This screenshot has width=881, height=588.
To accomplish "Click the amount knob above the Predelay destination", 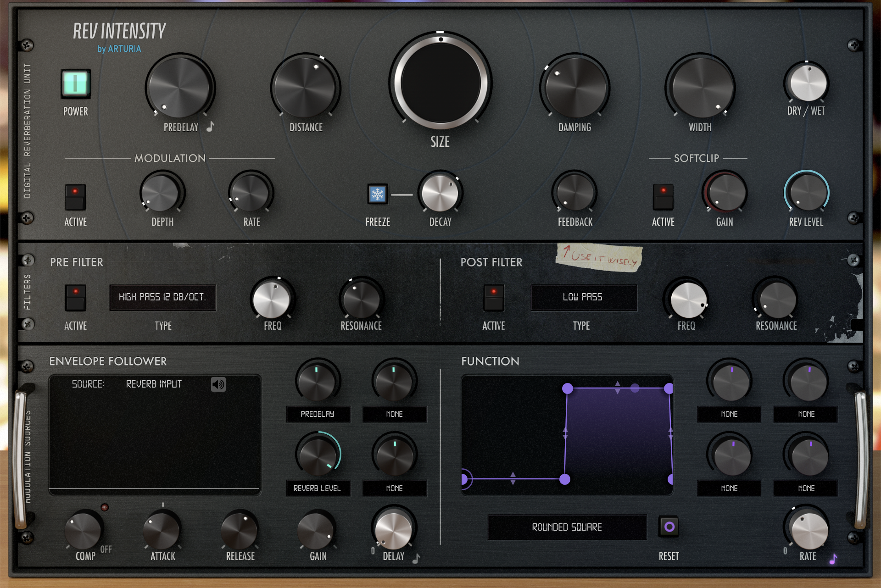I will tap(318, 382).
